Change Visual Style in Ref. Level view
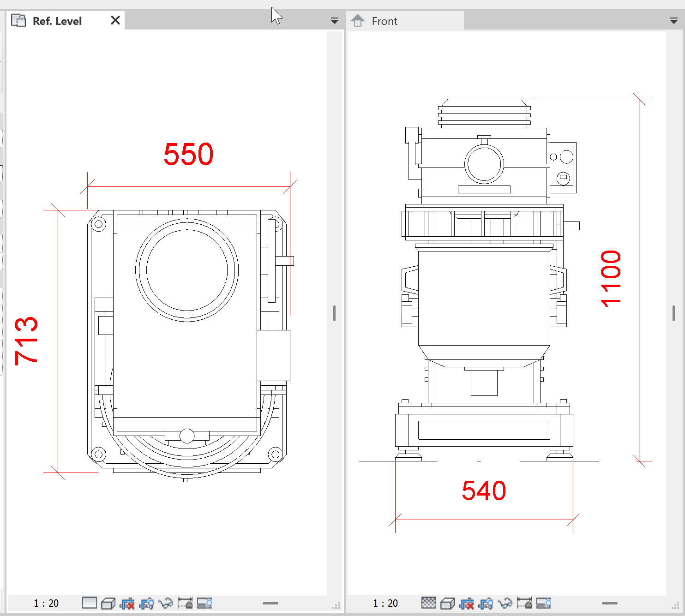The width and height of the screenshot is (685, 616). [x=108, y=603]
